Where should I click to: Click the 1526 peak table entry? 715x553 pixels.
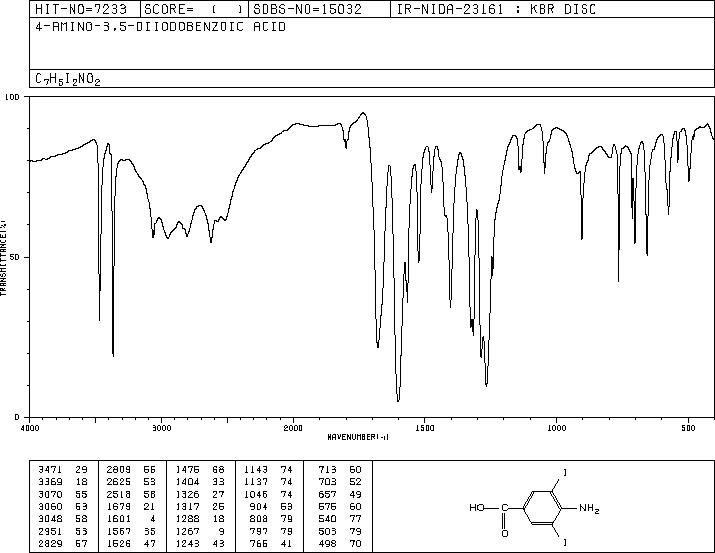[131, 544]
